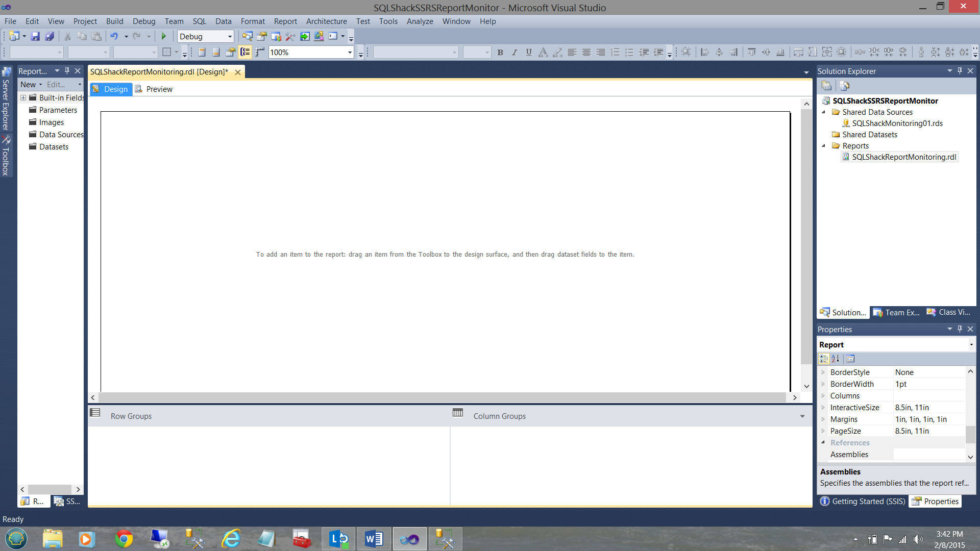Sort properties alphabetically icon

tap(836, 359)
